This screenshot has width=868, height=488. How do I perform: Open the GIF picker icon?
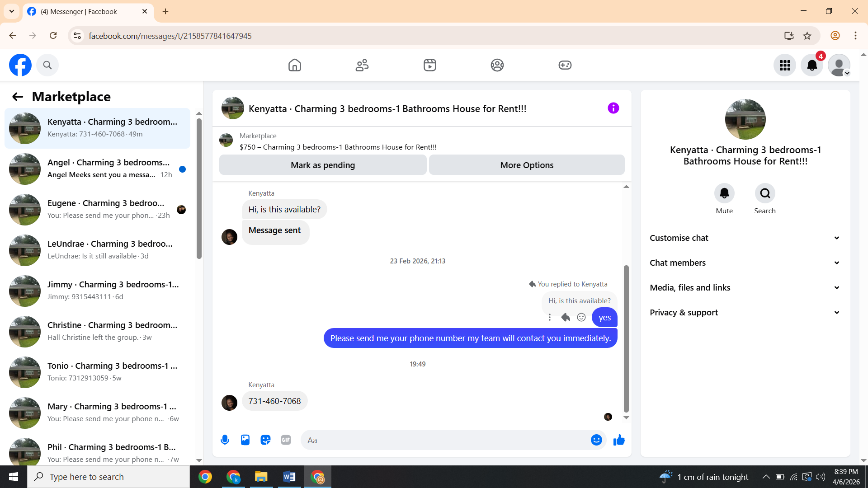point(286,440)
